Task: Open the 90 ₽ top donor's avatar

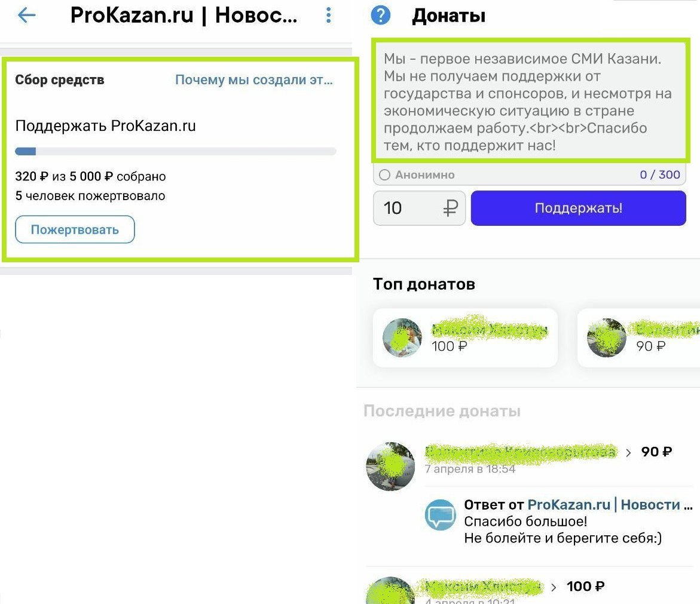Action: pyautogui.click(x=607, y=338)
